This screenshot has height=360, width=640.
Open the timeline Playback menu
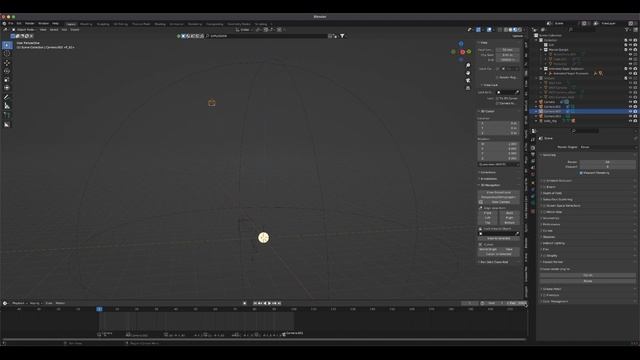[19, 303]
